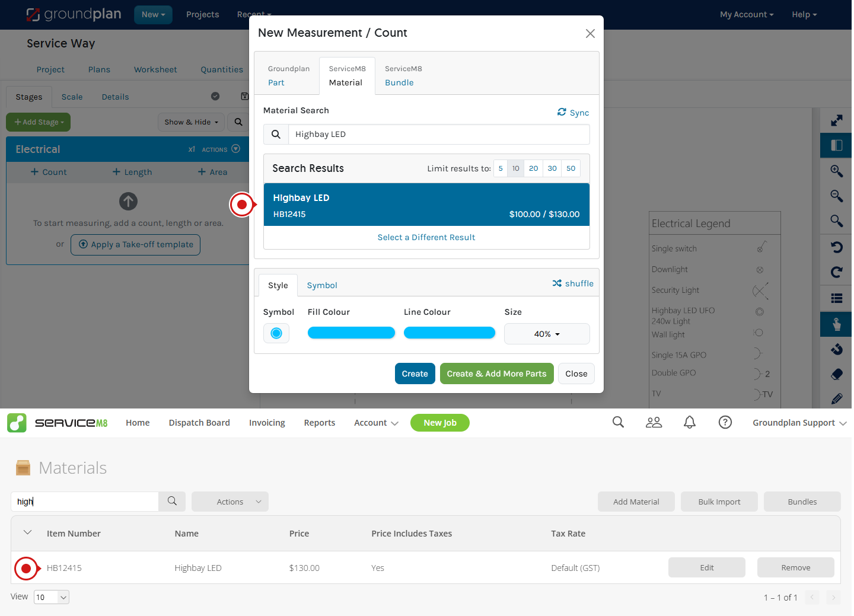Limit search results to 10
Viewport: 854px width, 616px height.
coord(516,168)
